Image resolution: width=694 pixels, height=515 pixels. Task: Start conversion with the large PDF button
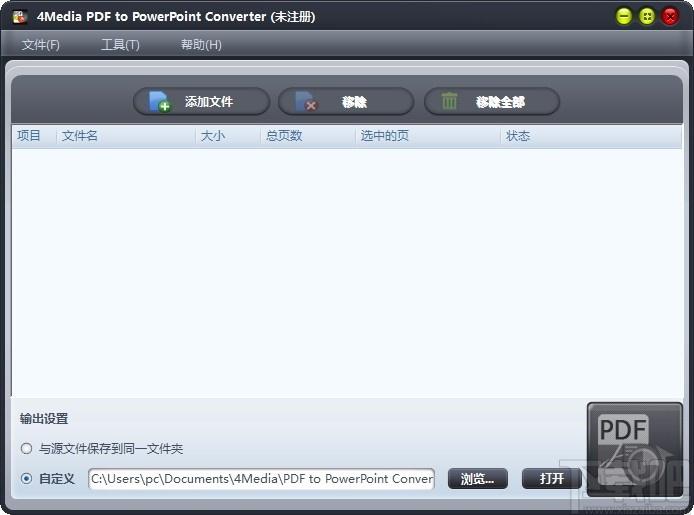pyautogui.click(x=635, y=450)
